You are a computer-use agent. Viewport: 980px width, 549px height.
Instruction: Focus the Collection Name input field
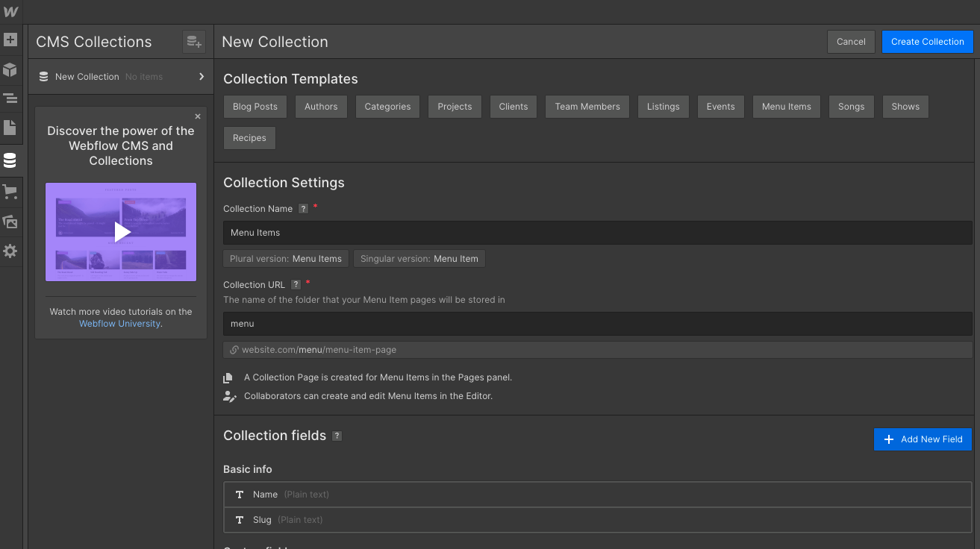(597, 233)
